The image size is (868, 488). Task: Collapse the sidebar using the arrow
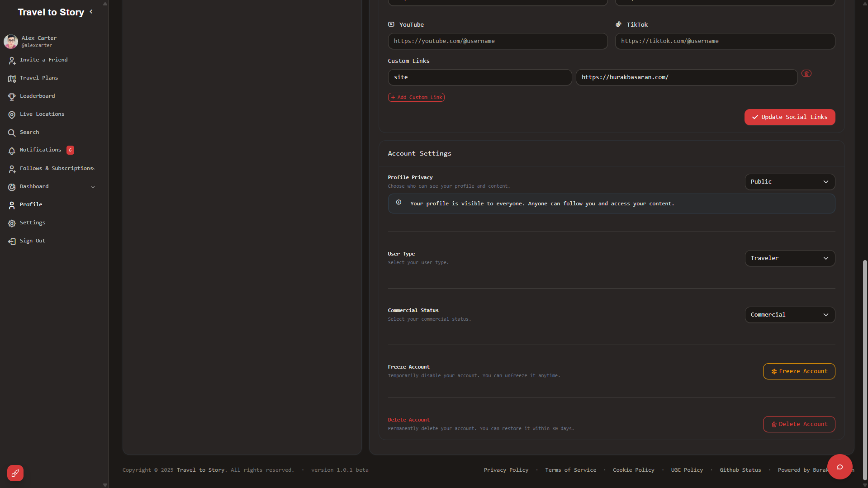coord(91,12)
